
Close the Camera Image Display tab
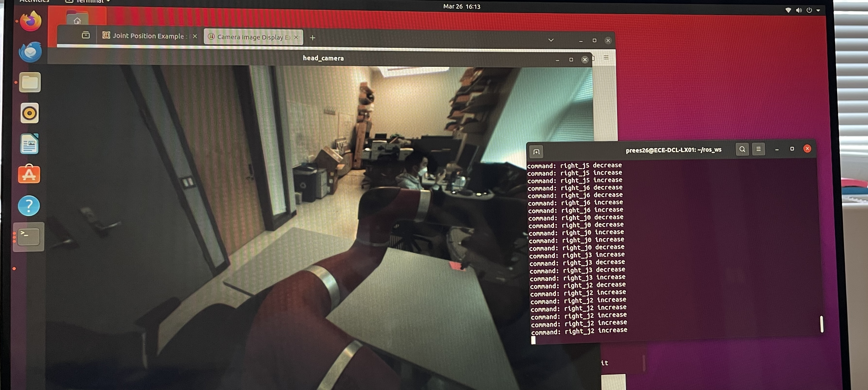(x=296, y=37)
